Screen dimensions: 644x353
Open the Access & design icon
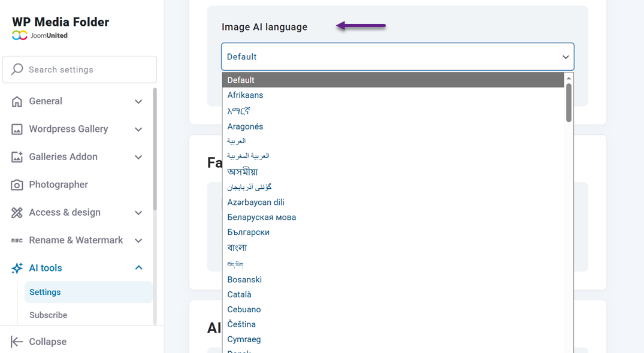tap(16, 212)
